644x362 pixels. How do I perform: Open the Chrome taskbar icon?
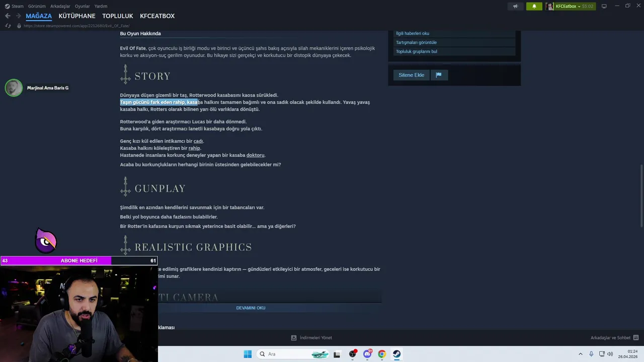point(382,354)
